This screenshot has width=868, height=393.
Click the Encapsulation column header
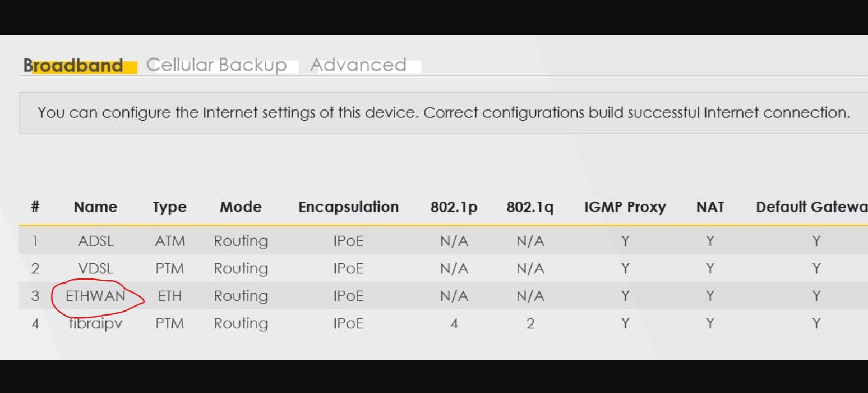click(348, 207)
